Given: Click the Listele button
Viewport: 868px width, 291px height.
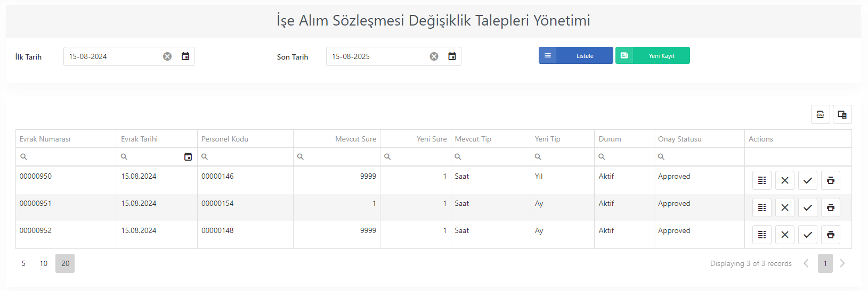Looking at the screenshot, I should tap(576, 55).
